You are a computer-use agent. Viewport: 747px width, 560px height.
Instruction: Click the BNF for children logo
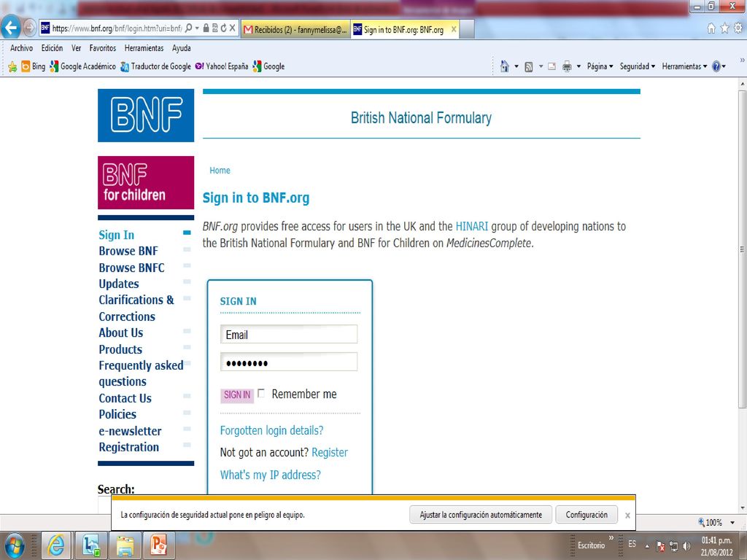click(146, 182)
